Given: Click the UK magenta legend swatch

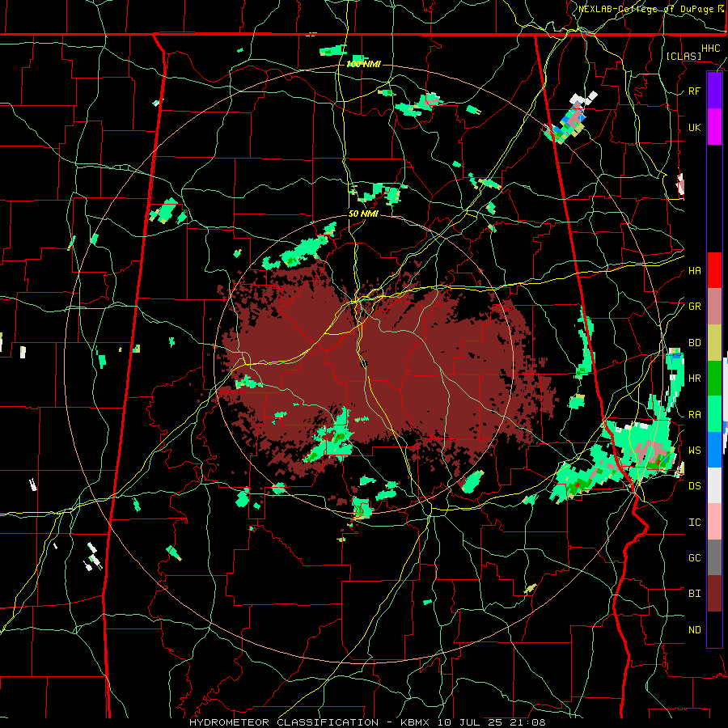Looking at the screenshot, I should coord(714,127).
